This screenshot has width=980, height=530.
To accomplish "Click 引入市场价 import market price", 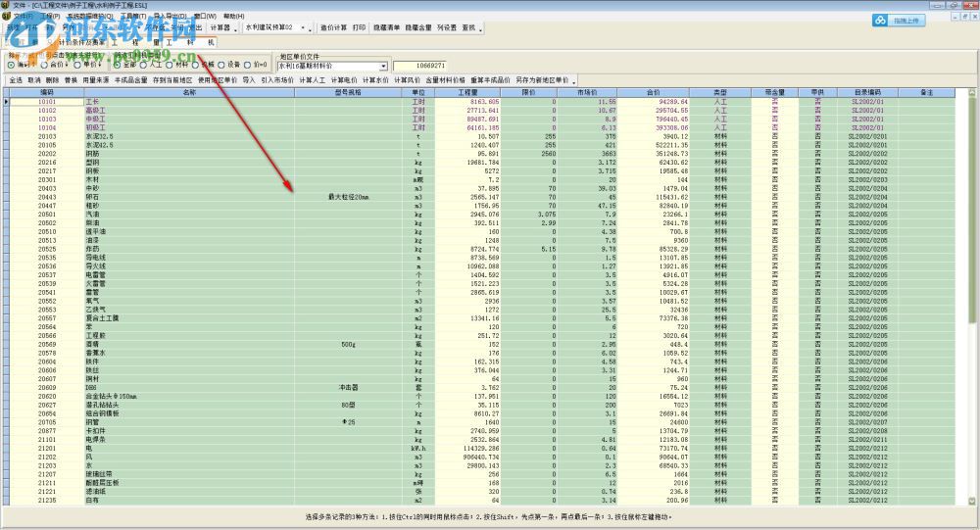I will pyautogui.click(x=278, y=79).
